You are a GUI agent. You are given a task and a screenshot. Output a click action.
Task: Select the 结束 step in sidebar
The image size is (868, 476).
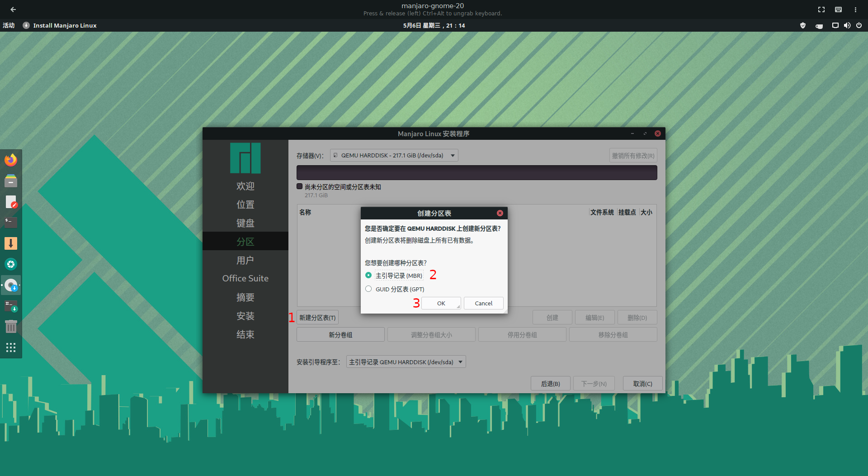point(245,334)
